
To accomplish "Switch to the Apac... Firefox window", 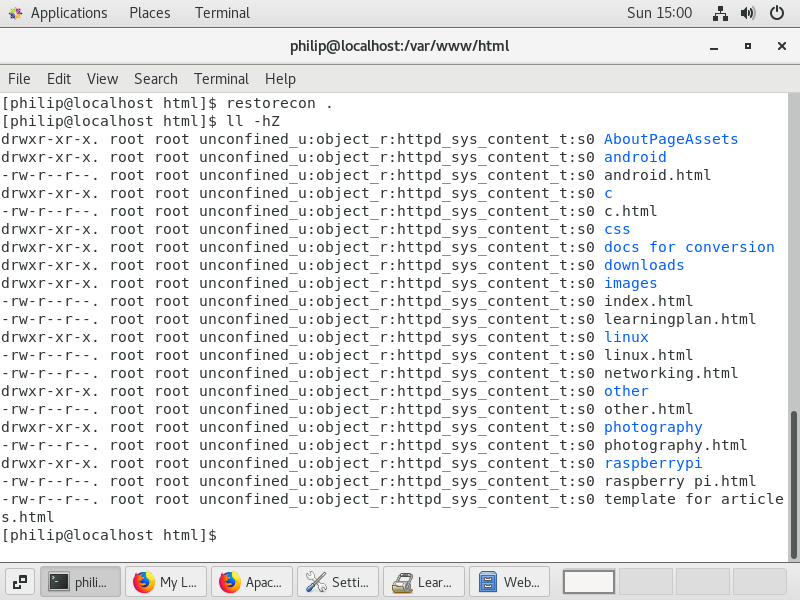I will coord(252,582).
